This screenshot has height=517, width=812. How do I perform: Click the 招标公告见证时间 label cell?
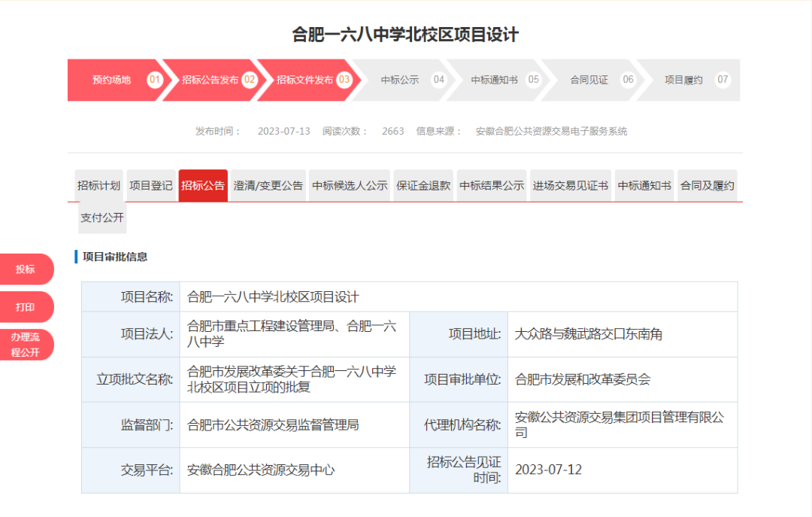pyautogui.click(x=459, y=470)
